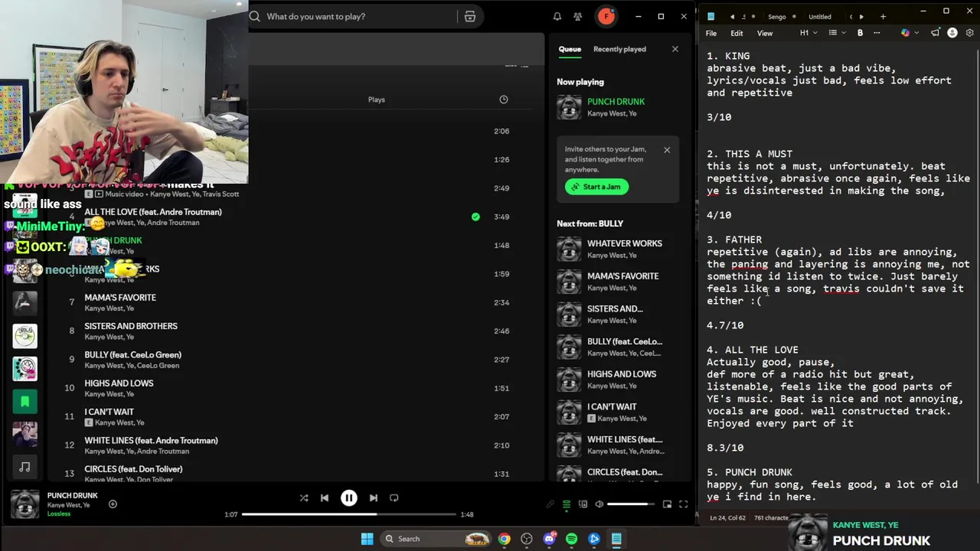Viewport: 980px width, 551px height.
Task: Open Notepad settings gear
Action: click(x=970, y=33)
